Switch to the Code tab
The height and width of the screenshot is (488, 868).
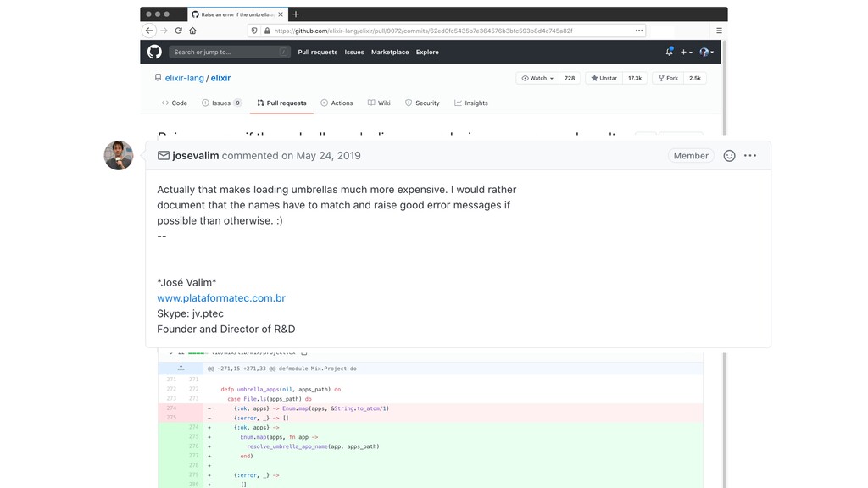pyautogui.click(x=175, y=103)
